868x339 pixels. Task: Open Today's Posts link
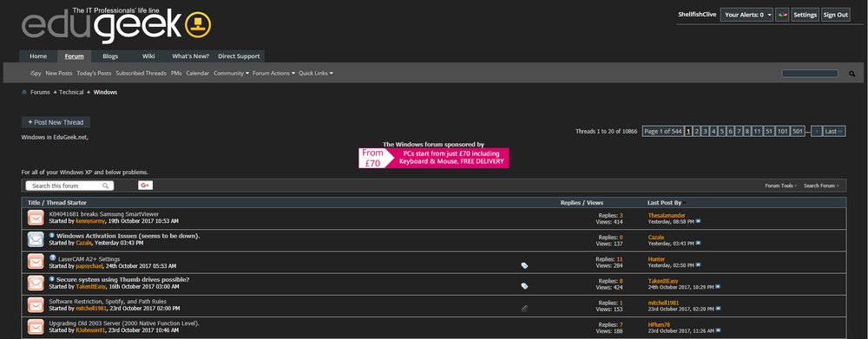click(94, 73)
